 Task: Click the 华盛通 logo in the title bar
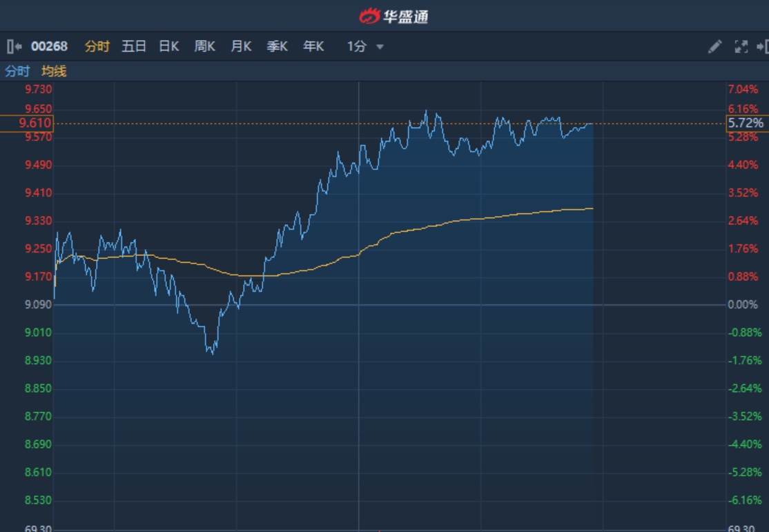[x=394, y=15]
